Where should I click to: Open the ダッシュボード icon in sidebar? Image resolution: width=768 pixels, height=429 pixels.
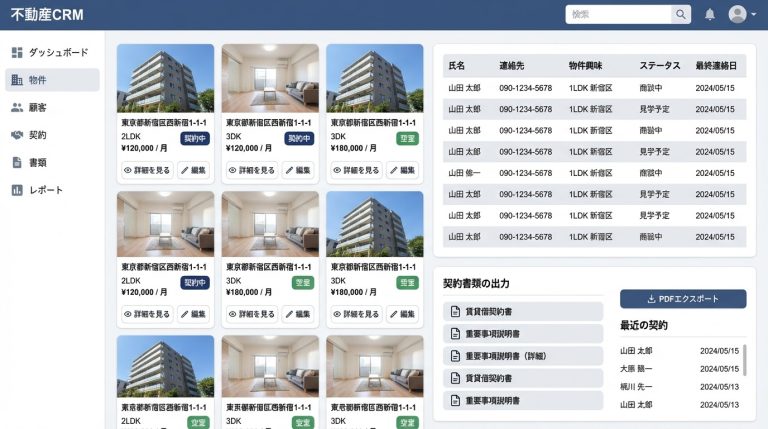pos(17,52)
